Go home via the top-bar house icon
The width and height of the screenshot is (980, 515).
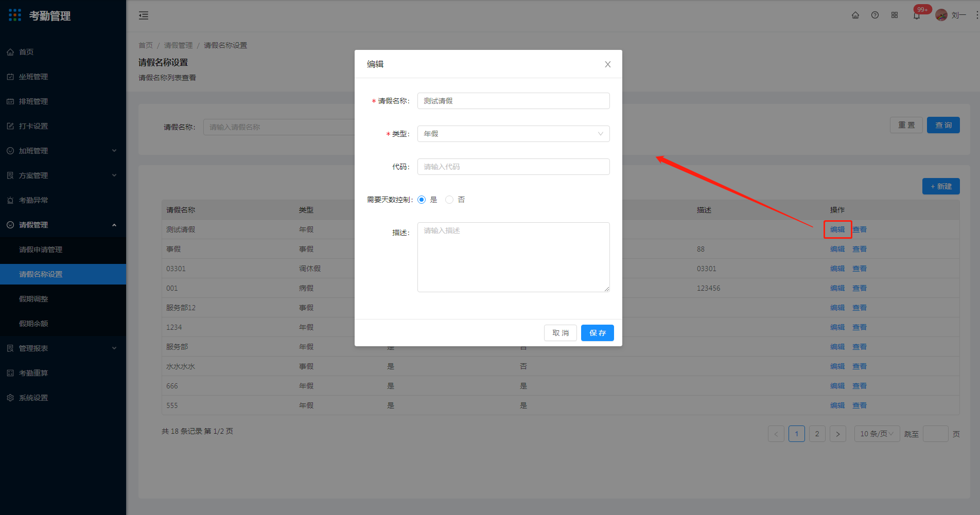(855, 15)
